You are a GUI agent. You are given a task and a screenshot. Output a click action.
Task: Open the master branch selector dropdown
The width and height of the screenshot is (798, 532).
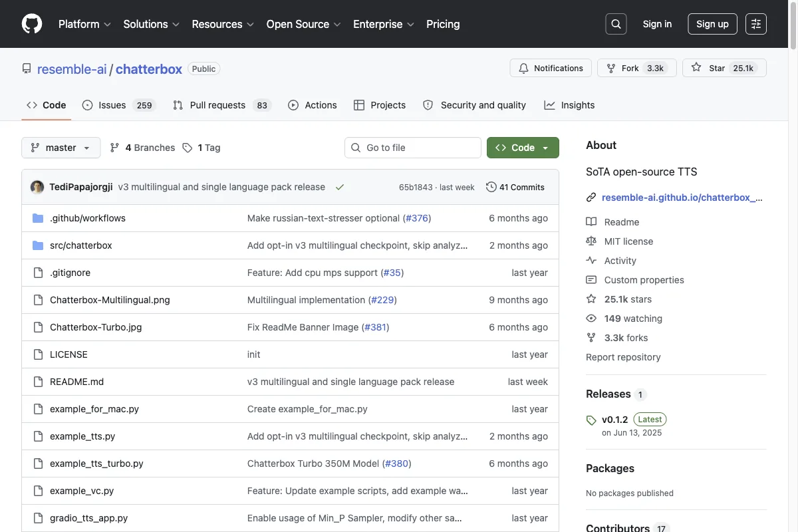click(x=61, y=148)
